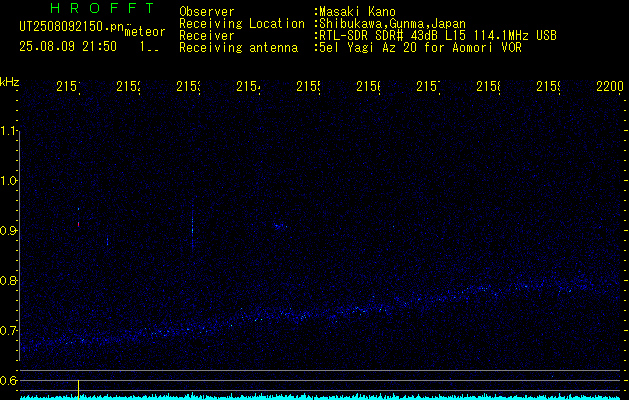This screenshot has height=400, width=629.
Task: Click the tall vertical meteor echo near 2153
Action: point(193,227)
